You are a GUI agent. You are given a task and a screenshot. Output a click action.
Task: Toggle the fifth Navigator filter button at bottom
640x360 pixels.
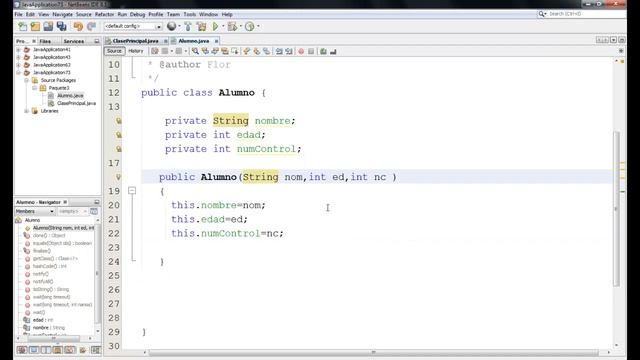coord(70,350)
